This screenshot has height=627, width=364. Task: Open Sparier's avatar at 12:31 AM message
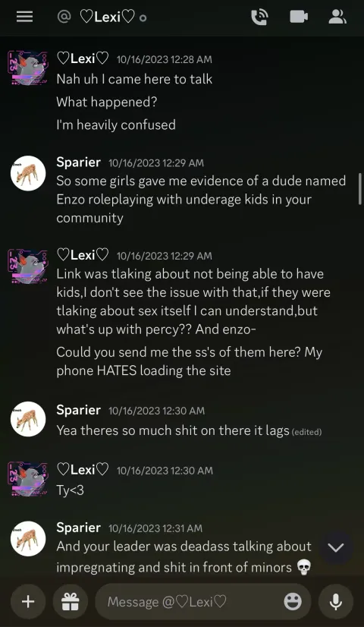pyautogui.click(x=28, y=539)
